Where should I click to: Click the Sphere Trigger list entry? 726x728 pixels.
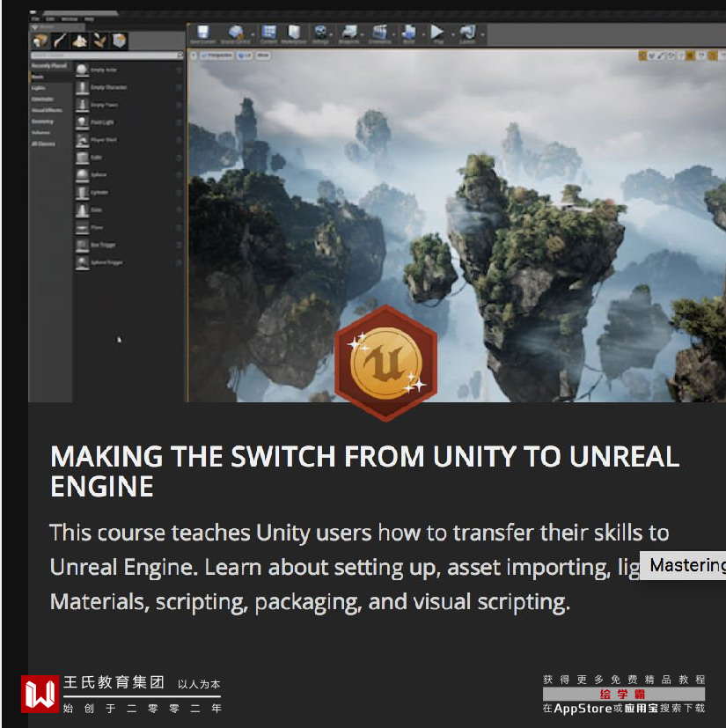pyautogui.click(x=129, y=262)
